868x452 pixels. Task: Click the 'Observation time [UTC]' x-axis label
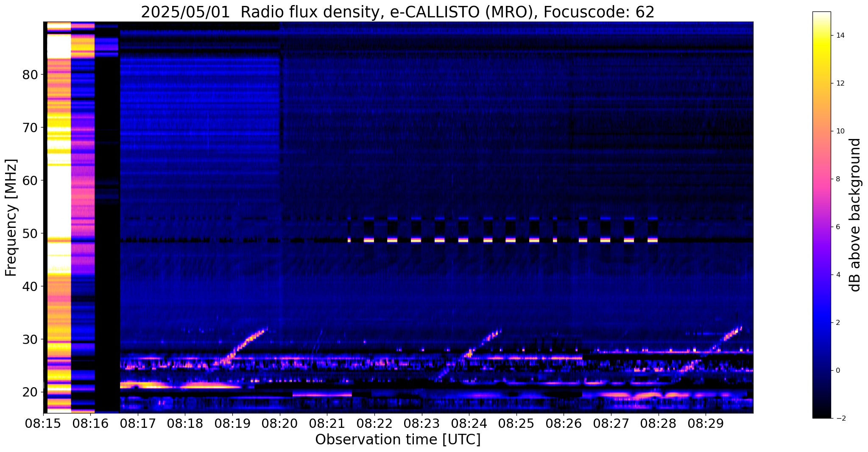point(398,440)
